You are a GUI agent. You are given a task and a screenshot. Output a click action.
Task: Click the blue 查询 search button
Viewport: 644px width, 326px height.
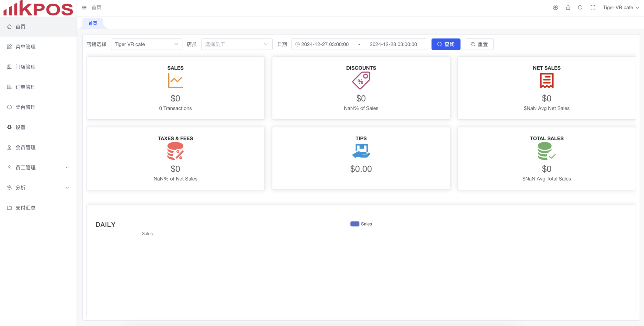446,44
